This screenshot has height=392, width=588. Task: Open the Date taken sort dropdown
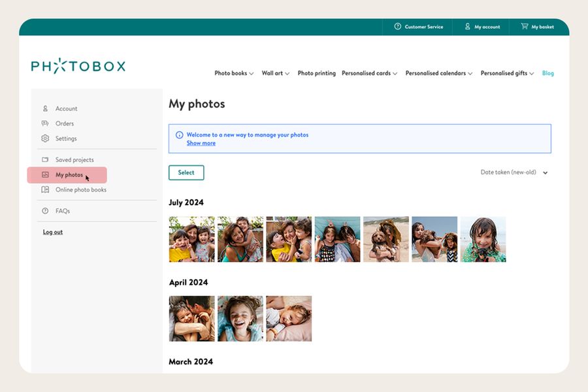coord(514,172)
